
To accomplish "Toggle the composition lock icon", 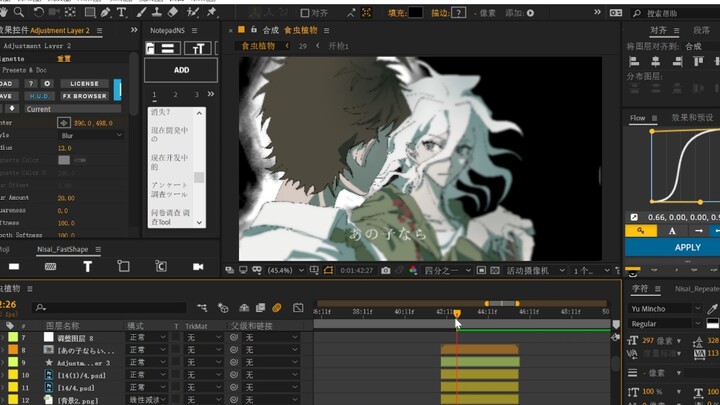I will [x=254, y=29].
